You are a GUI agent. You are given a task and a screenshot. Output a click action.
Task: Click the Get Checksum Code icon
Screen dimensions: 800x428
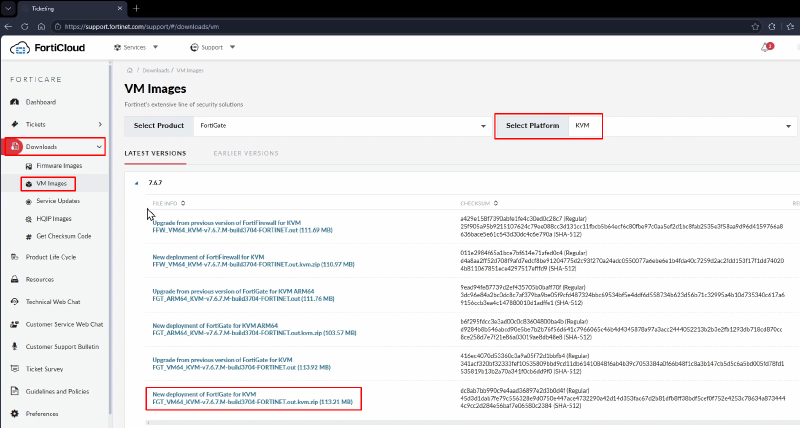coord(29,237)
